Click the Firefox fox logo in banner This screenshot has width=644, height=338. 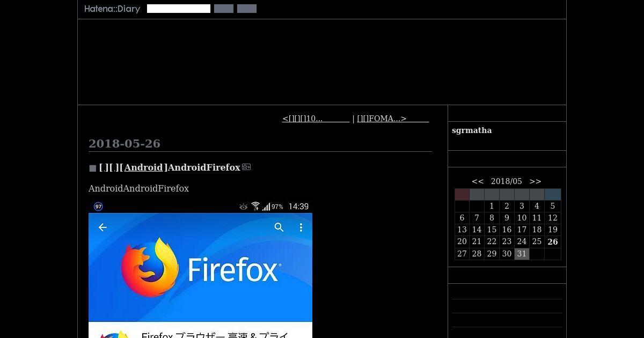[150, 267]
